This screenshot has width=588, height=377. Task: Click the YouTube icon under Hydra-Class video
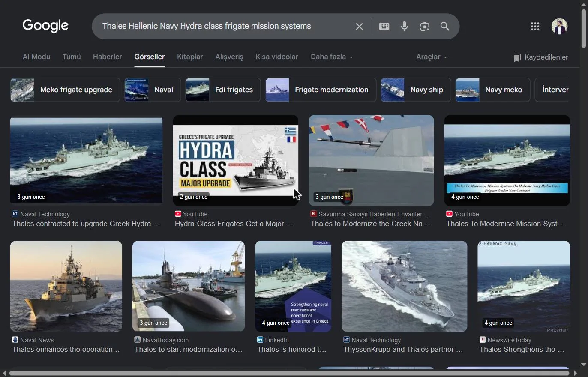click(178, 214)
